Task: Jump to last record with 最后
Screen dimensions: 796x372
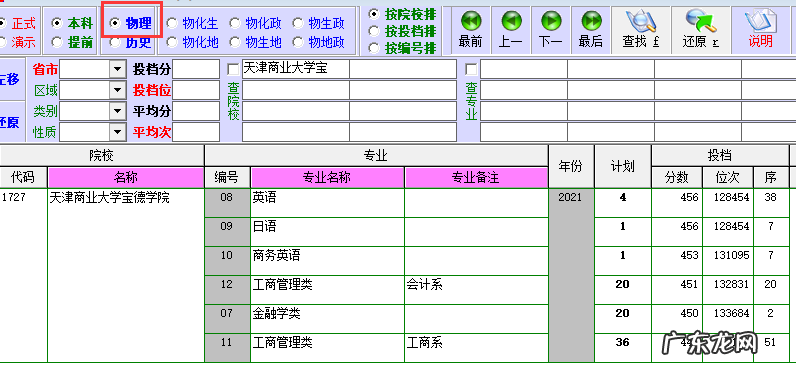Action: point(591,30)
